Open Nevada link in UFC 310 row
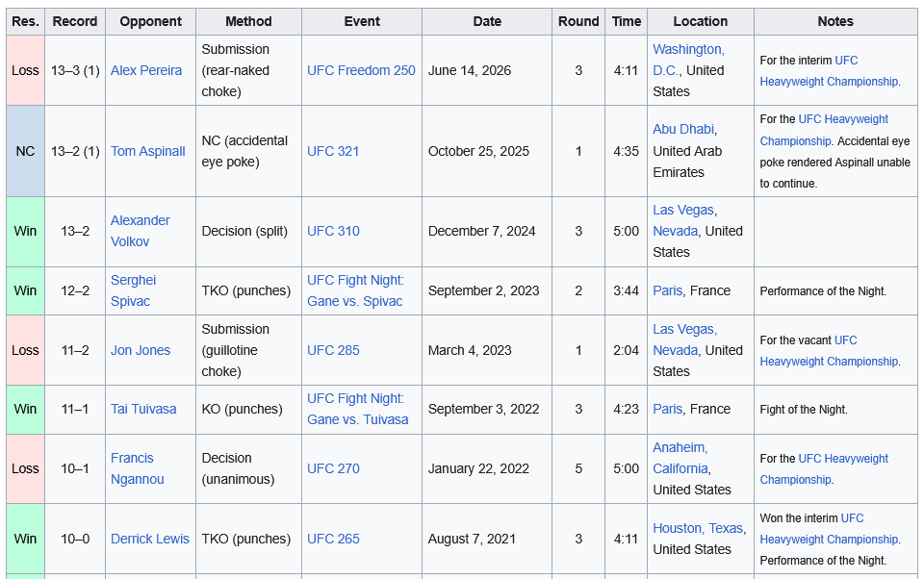The height and width of the screenshot is (579, 924). coord(676,231)
